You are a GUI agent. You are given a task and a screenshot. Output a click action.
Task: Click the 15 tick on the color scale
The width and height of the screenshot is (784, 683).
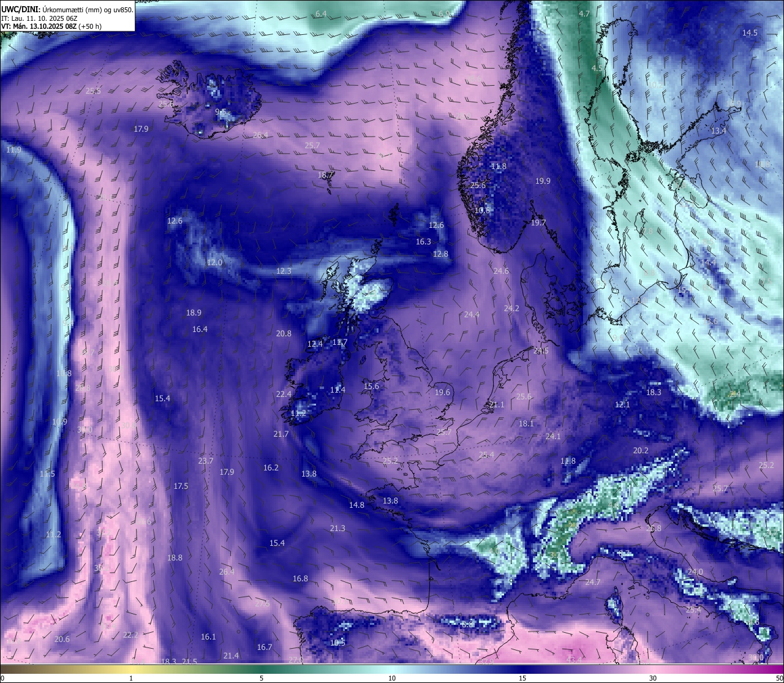click(x=522, y=678)
